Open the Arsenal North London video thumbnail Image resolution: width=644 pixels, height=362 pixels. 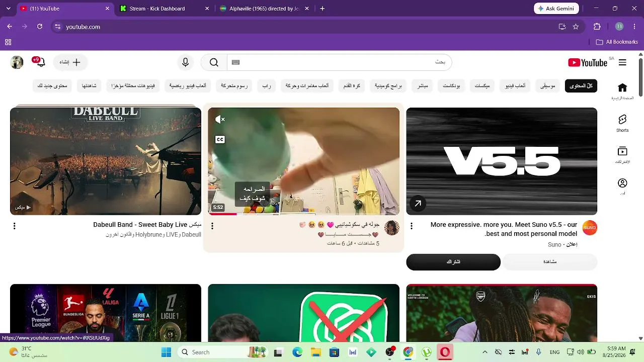tap(502, 313)
